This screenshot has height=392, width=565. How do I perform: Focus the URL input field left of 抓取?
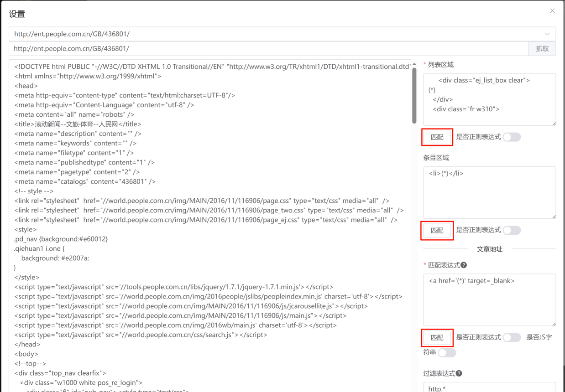coord(269,49)
